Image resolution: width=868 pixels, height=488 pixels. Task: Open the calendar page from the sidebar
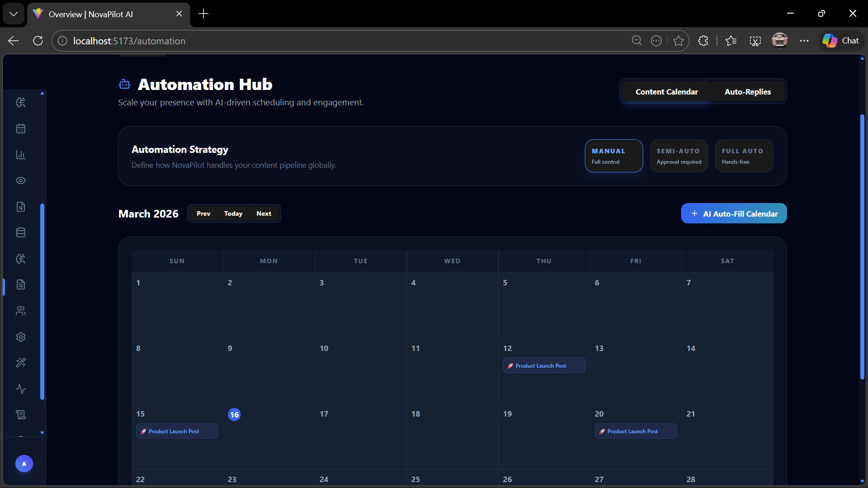pyautogui.click(x=21, y=128)
